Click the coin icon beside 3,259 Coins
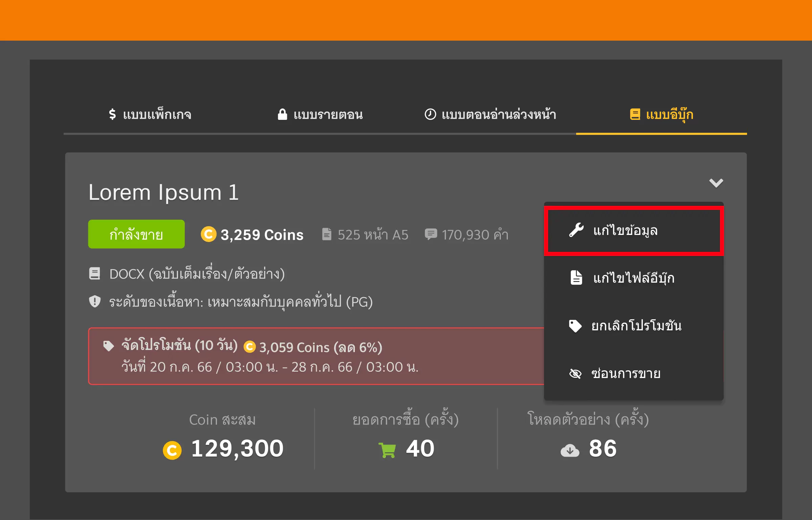Image resolution: width=812 pixels, height=520 pixels. pyautogui.click(x=208, y=234)
